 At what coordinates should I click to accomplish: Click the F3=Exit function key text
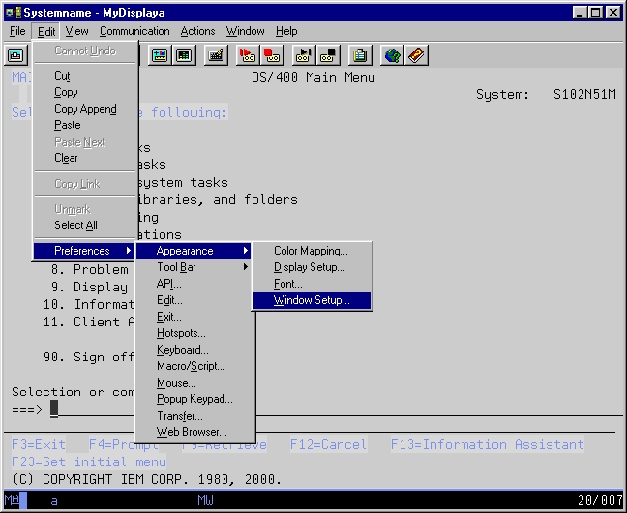click(38, 444)
